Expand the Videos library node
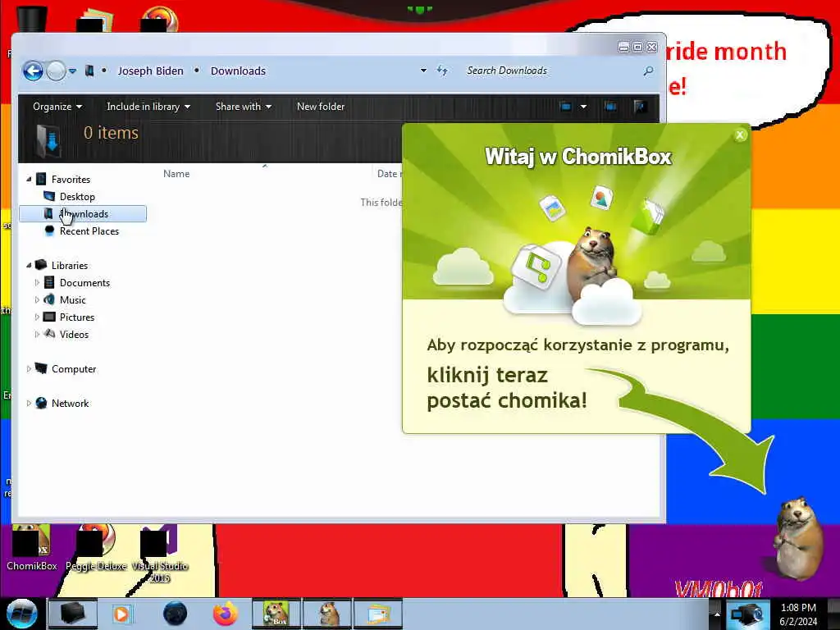This screenshot has height=630, width=840. tap(37, 334)
